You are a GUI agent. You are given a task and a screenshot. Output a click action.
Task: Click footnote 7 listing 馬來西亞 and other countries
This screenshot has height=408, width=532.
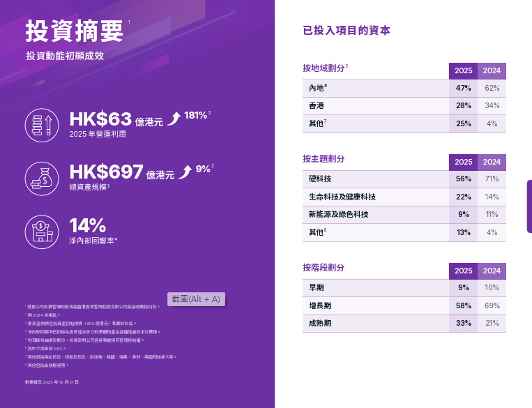(100, 357)
